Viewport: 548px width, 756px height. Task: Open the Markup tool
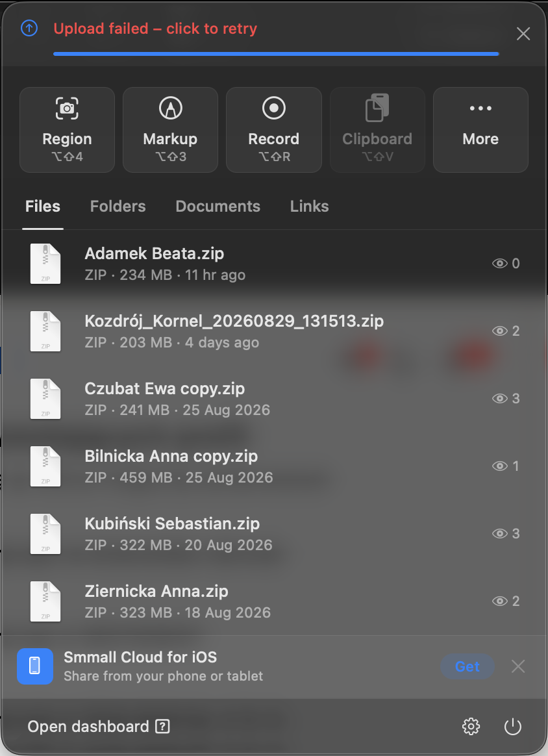click(170, 130)
